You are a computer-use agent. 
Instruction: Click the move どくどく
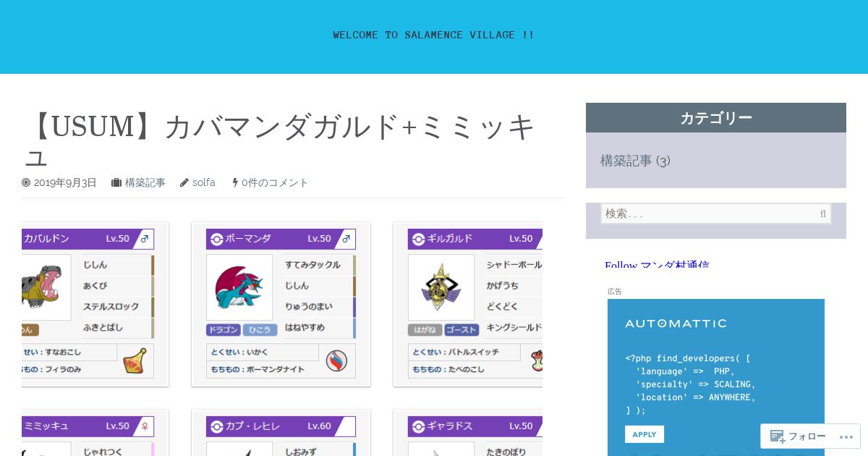tap(502, 307)
